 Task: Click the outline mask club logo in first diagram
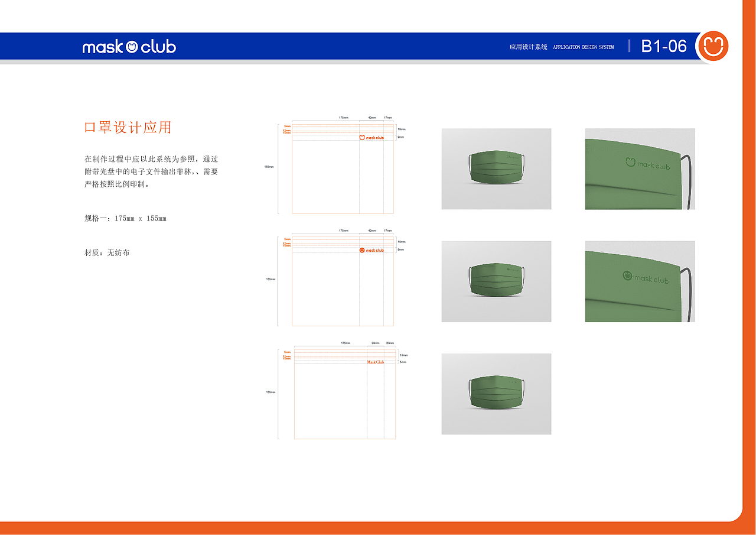click(372, 138)
